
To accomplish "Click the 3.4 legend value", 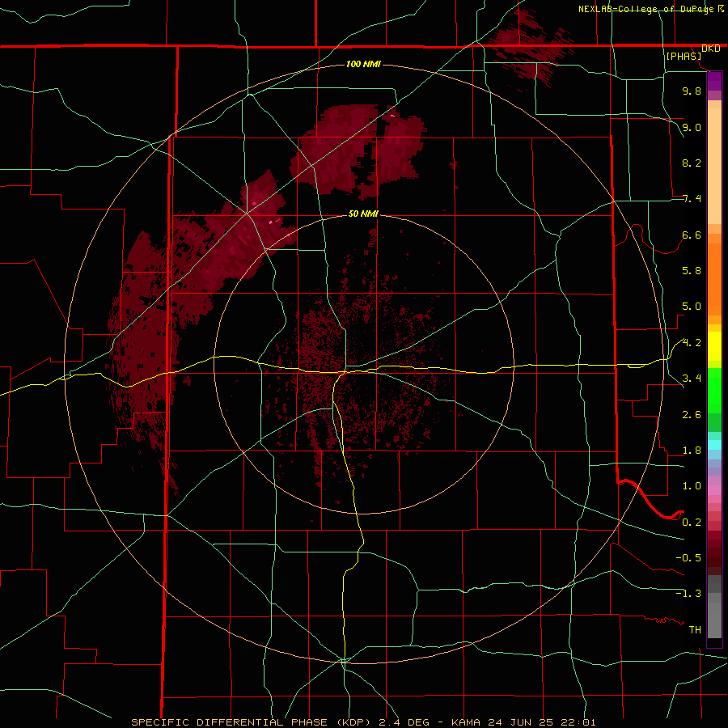I will coord(692,379).
